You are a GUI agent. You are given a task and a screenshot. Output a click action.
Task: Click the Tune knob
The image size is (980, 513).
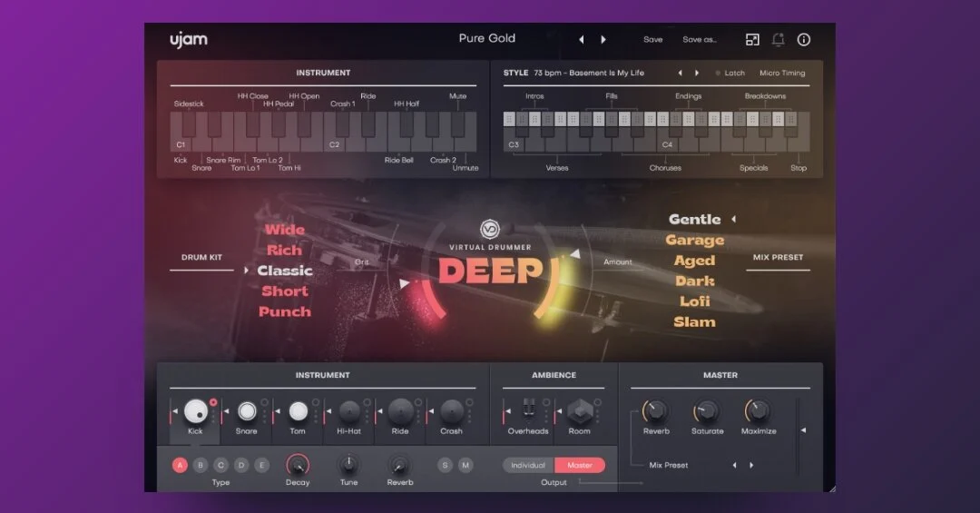348,465
